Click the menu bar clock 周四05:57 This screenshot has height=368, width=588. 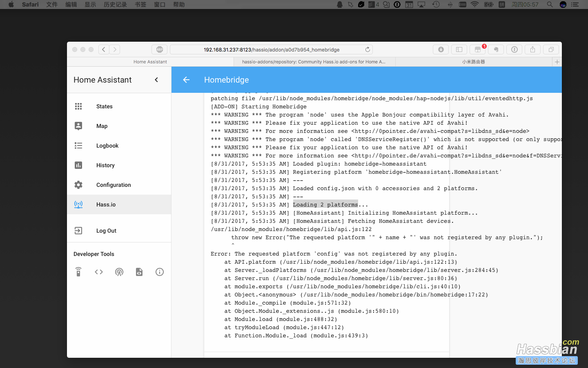tap(525, 4)
